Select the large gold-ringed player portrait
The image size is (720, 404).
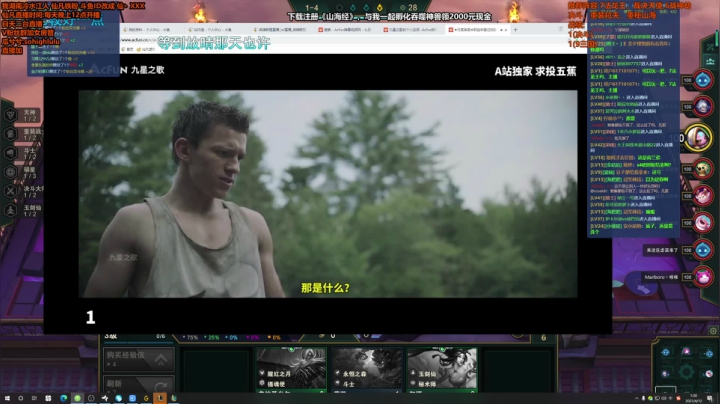(x=698, y=137)
